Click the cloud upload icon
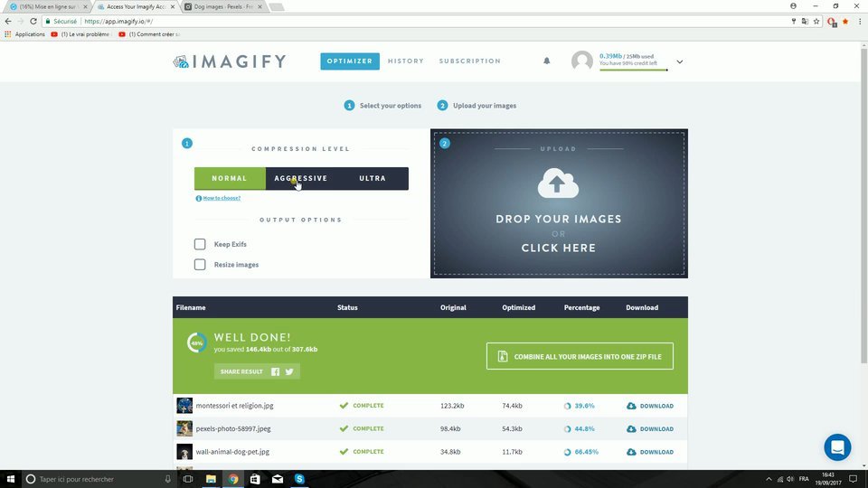Image resolution: width=868 pixels, height=488 pixels. (558, 183)
